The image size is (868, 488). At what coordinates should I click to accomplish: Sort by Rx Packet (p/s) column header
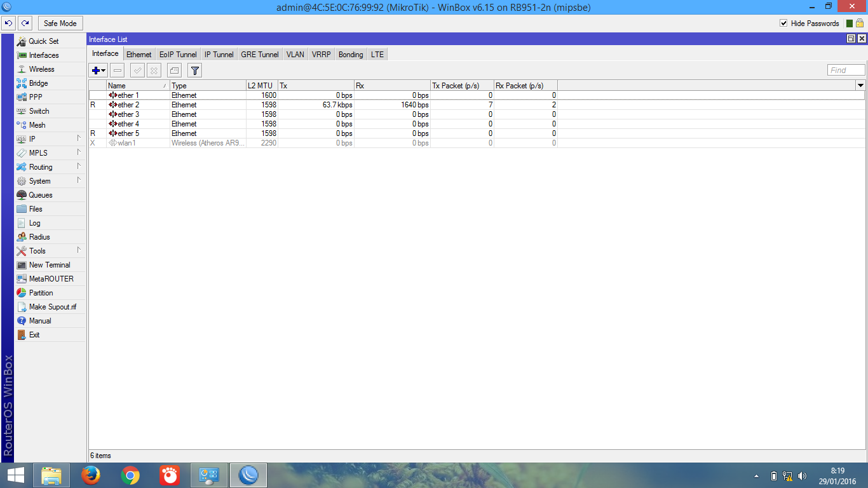pos(526,85)
